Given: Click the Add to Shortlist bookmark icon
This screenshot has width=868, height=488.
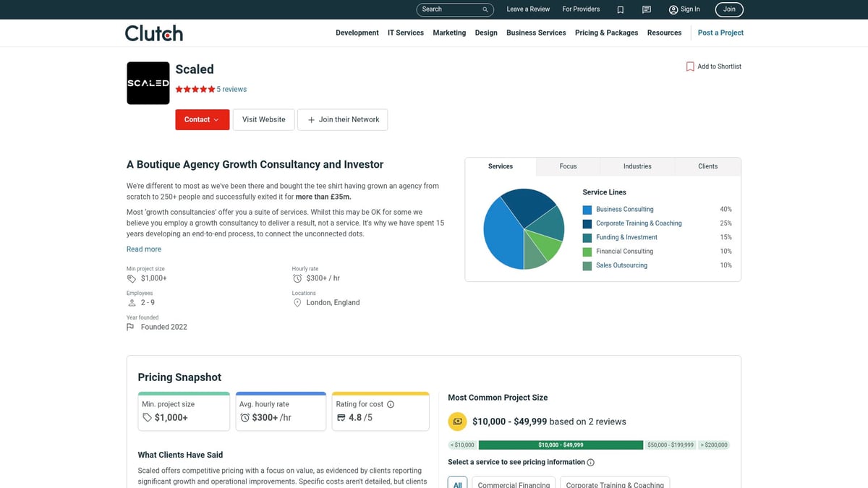Looking at the screenshot, I should point(690,67).
